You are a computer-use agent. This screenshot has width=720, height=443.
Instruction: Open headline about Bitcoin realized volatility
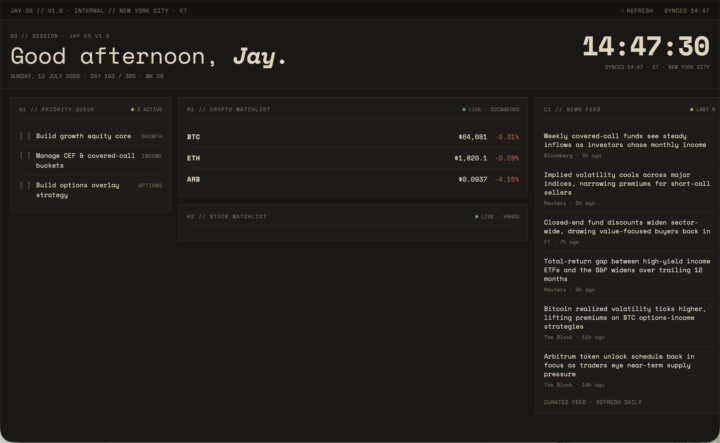click(x=624, y=318)
